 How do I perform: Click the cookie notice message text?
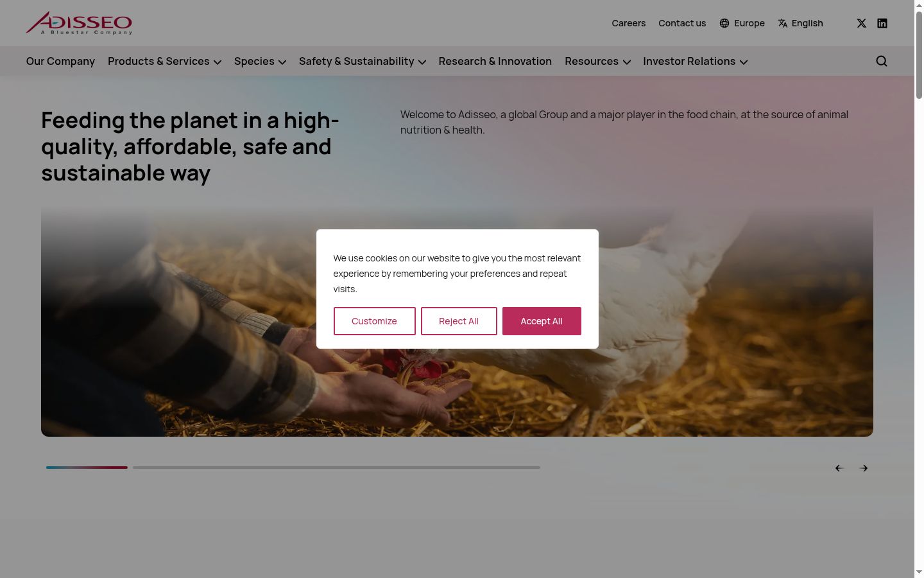pyautogui.click(x=457, y=274)
